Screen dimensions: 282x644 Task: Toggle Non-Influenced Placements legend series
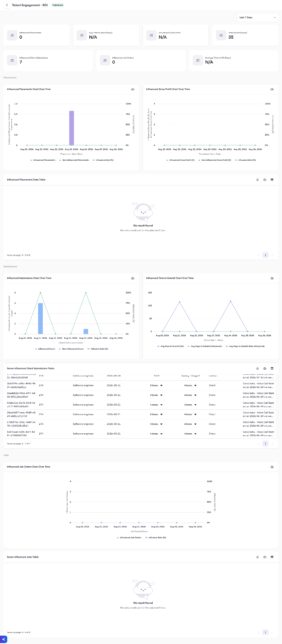coord(74,160)
